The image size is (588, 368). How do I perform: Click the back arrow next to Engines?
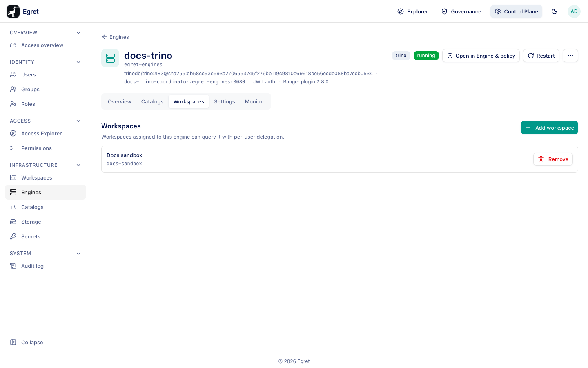coord(105,37)
